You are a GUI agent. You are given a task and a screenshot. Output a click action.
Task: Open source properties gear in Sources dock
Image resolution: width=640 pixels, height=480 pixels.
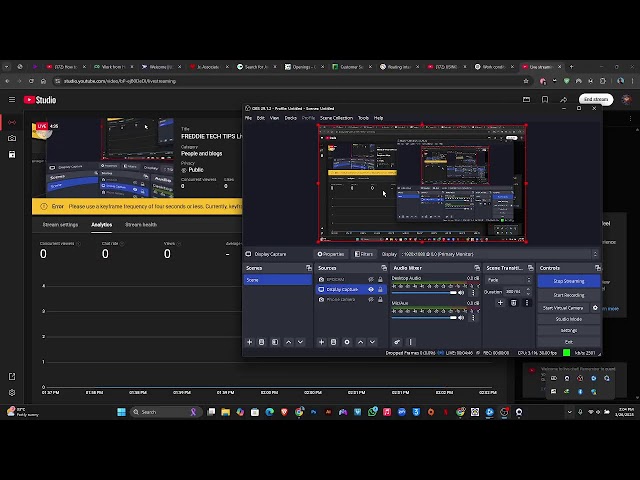pyautogui.click(x=347, y=342)
